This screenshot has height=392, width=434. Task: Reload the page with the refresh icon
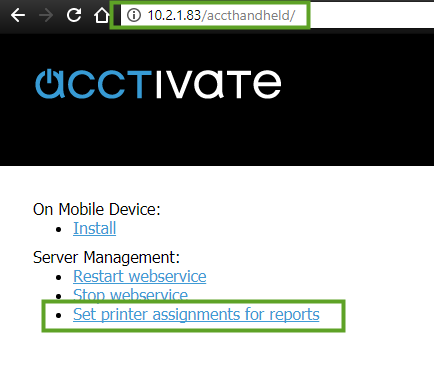click(x=74, y=15)
